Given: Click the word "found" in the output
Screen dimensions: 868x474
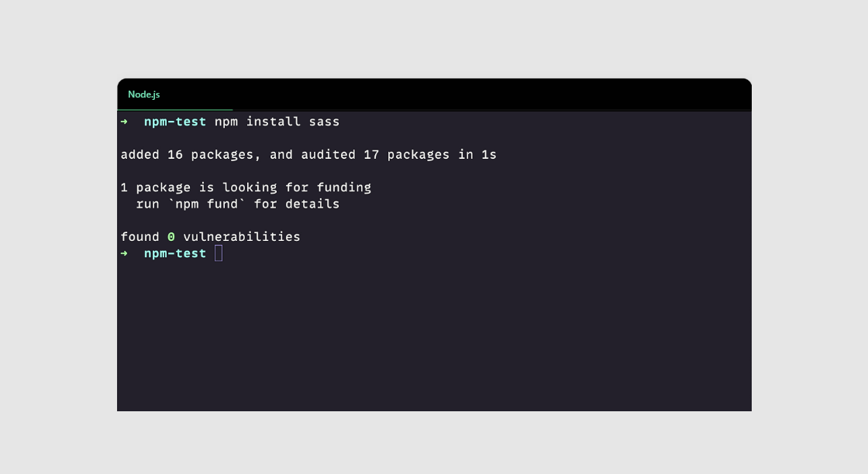Looking at the screenshot, I should pos(139,237).
